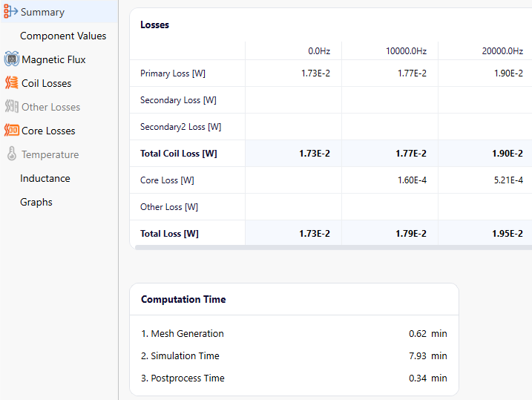Click Core Loss value 5.21E-4

click(508, 180)
